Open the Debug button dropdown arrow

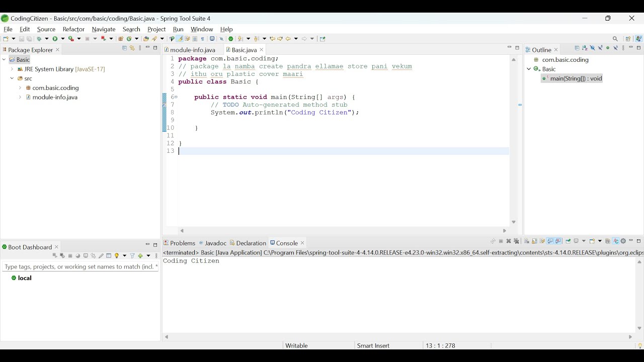[47, 39]
